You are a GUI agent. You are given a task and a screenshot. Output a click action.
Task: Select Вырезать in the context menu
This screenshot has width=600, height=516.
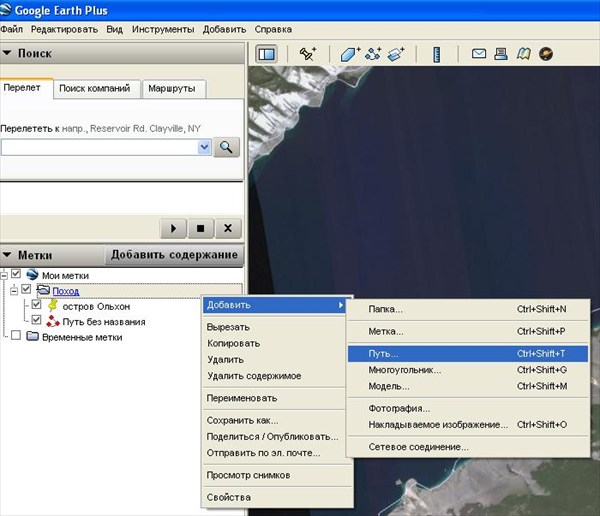(274, 327)
